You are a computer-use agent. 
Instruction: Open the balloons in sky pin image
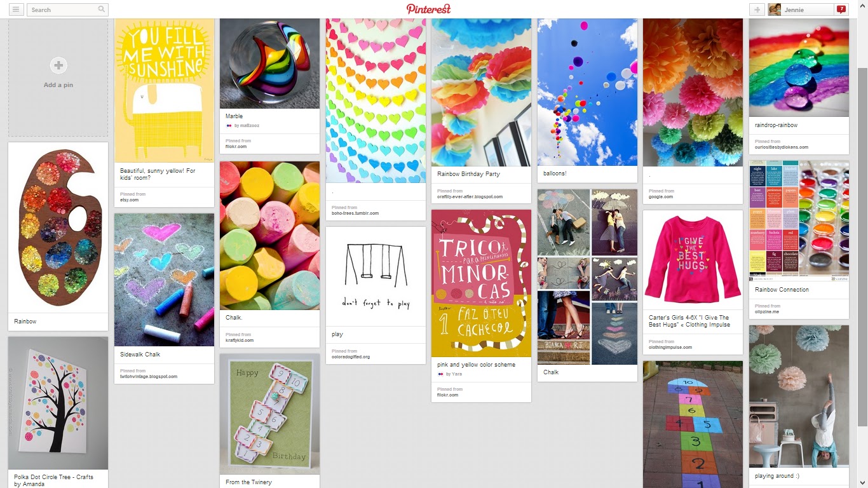pos(587,92)
